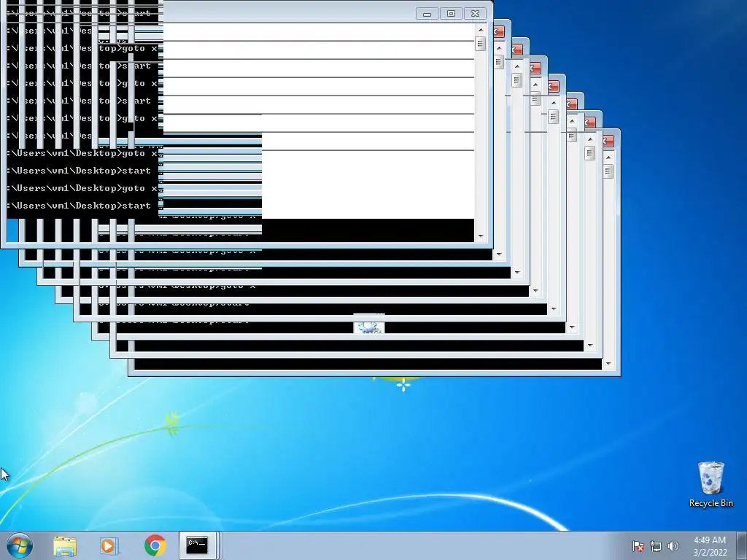Click the Show desktop strip beside the clock

click(x=742, y=546)
